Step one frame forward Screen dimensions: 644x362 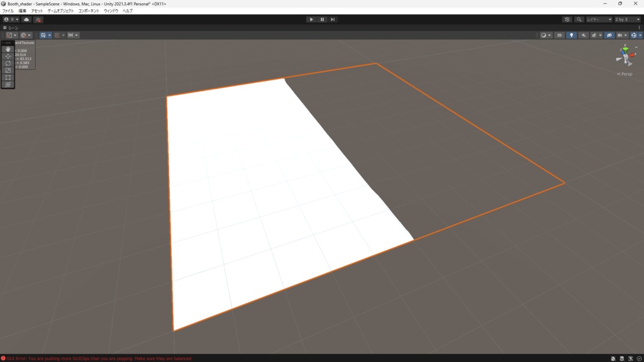point(333,19)
